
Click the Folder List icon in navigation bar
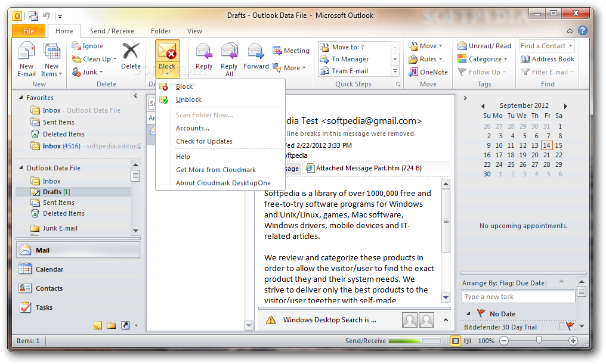[112, 325]
